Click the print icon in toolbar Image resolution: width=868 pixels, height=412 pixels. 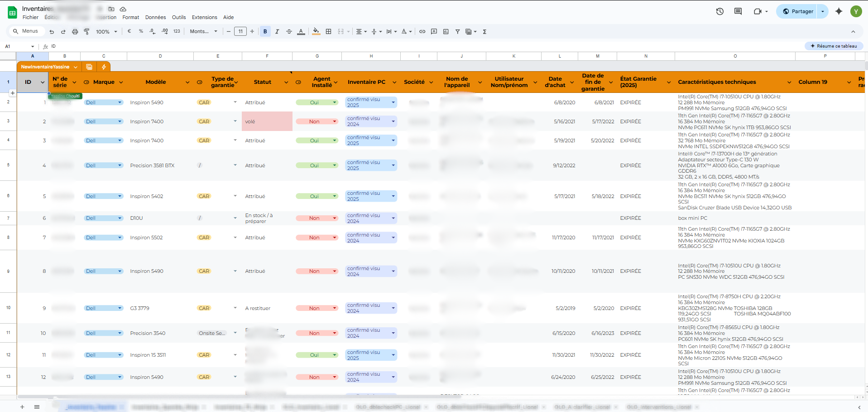point(75,32)
